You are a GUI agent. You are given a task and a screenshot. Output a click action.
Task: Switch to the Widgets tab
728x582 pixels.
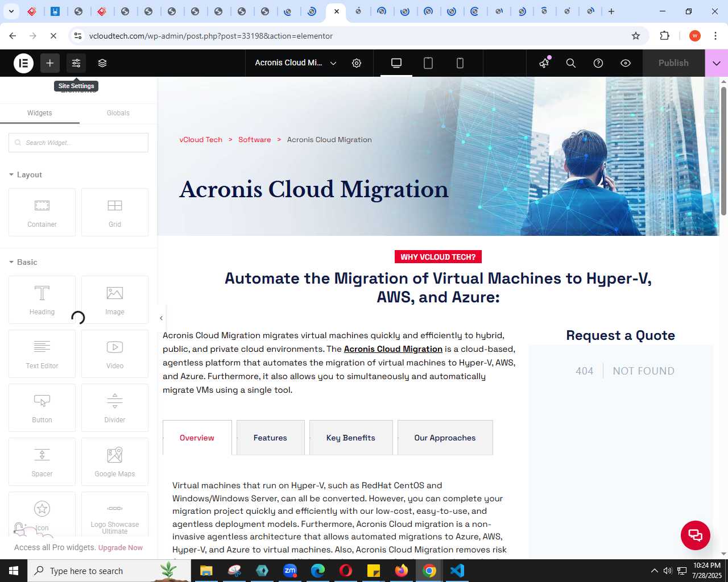click(x=40, y=113)
